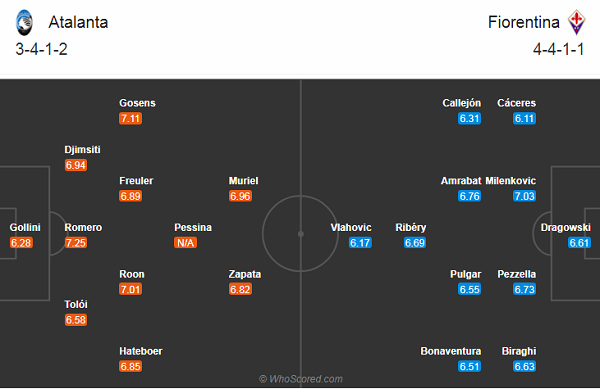This screenshot has height=389, width=600.
Task: Click Bonaventura's 6.51 rating badge
Action: tap(470, 366)
